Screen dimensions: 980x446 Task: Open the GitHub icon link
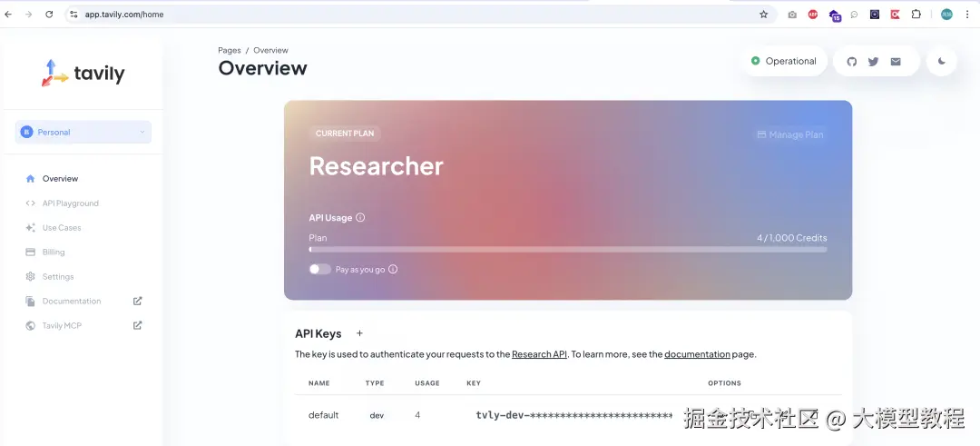pyautogui.click(x=851, y=61)
